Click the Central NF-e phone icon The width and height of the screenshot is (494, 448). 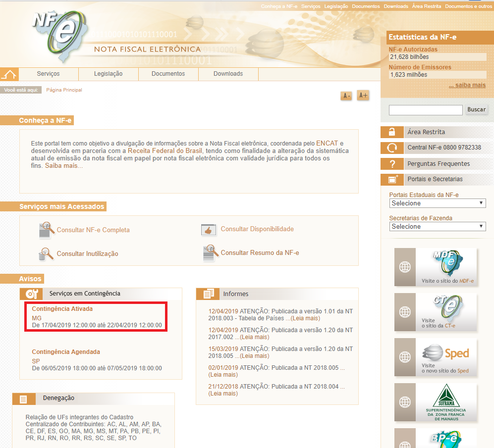pyautogui.click(x=392, y=148)
